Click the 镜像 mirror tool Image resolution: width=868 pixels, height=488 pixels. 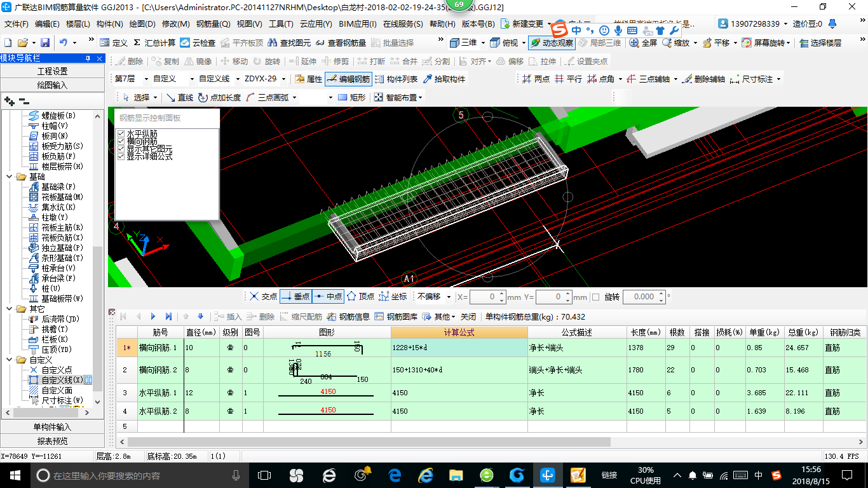coord(198,61)
